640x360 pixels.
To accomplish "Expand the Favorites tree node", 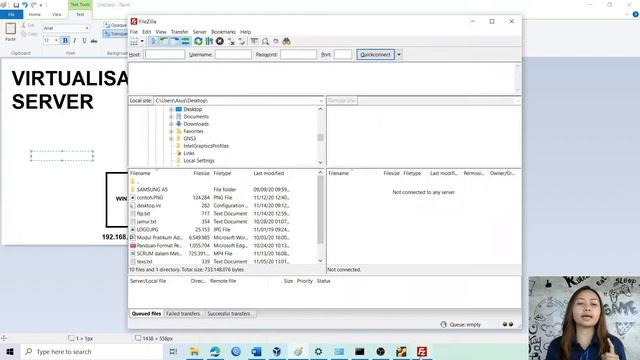I will tap(171, 131).
